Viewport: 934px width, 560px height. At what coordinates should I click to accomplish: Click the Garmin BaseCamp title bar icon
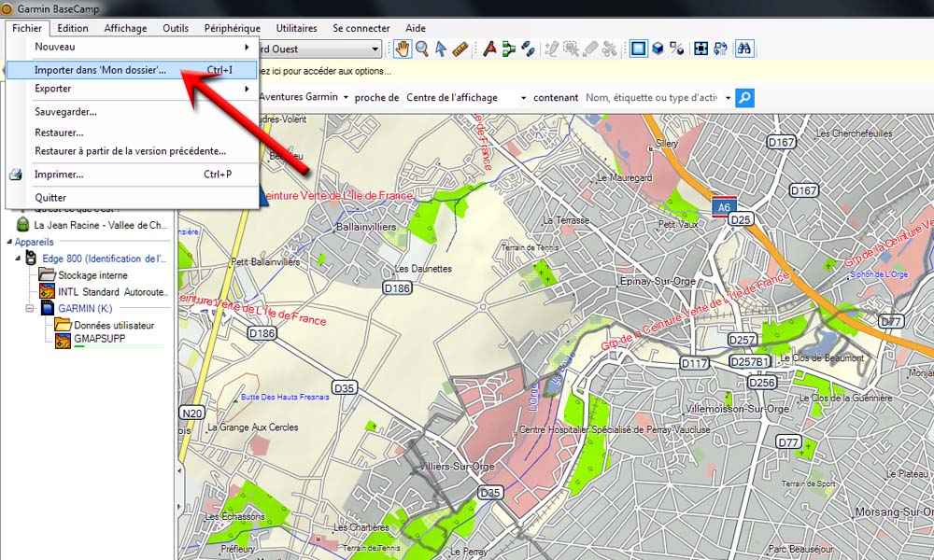[x=7, y=9]
